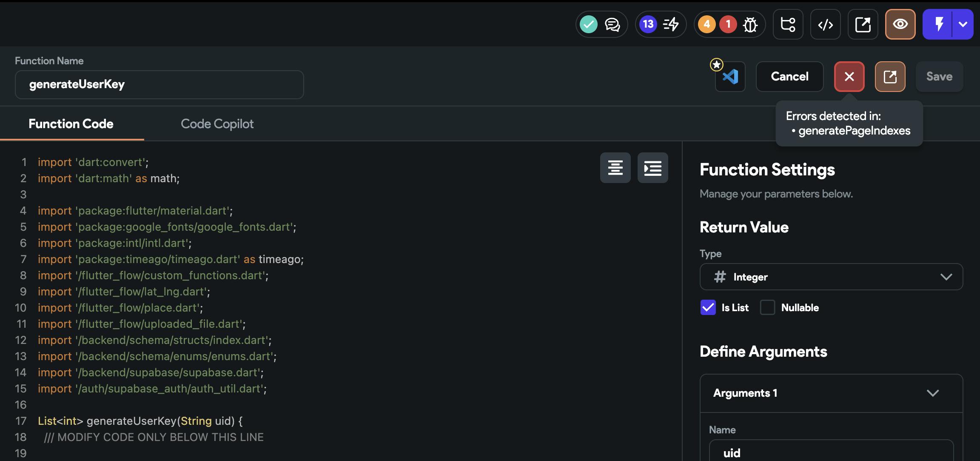
Task: Collapse the Arguments 1 section
Action: (932, 393)
